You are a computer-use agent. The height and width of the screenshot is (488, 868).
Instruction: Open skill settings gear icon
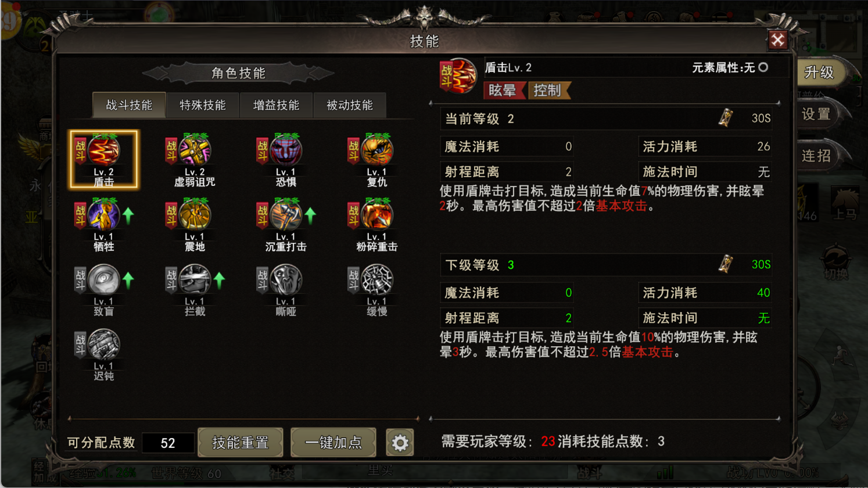tap(400, 443)
